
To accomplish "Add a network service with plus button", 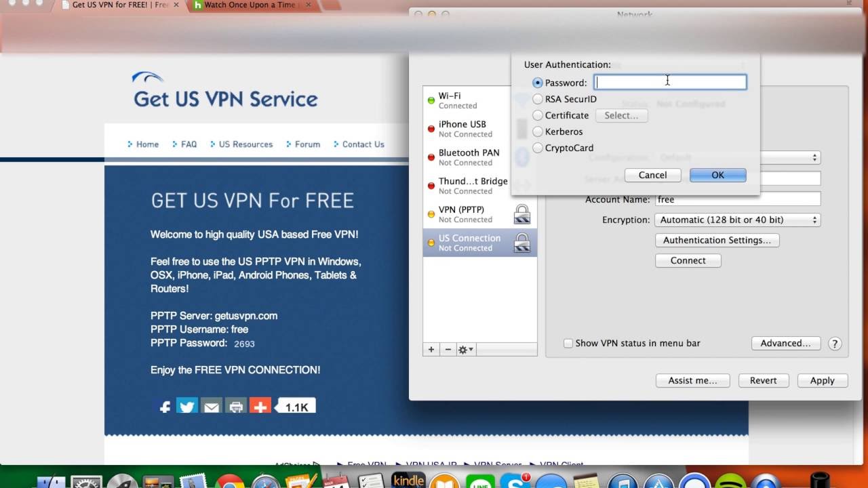I will point(431,350).
